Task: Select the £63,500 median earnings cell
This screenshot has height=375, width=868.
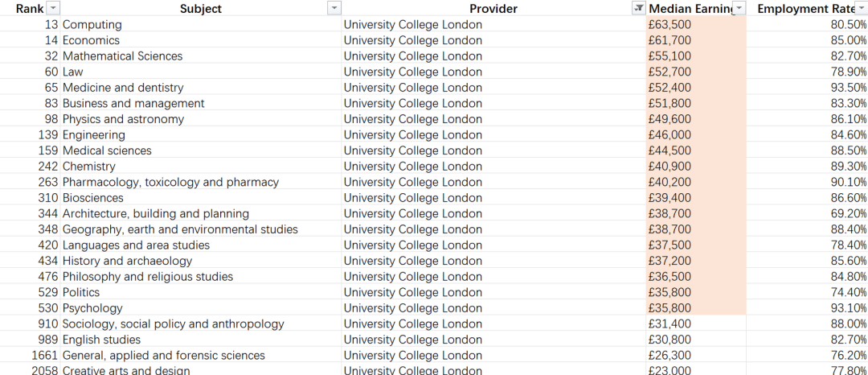Action: click(696, 24)
